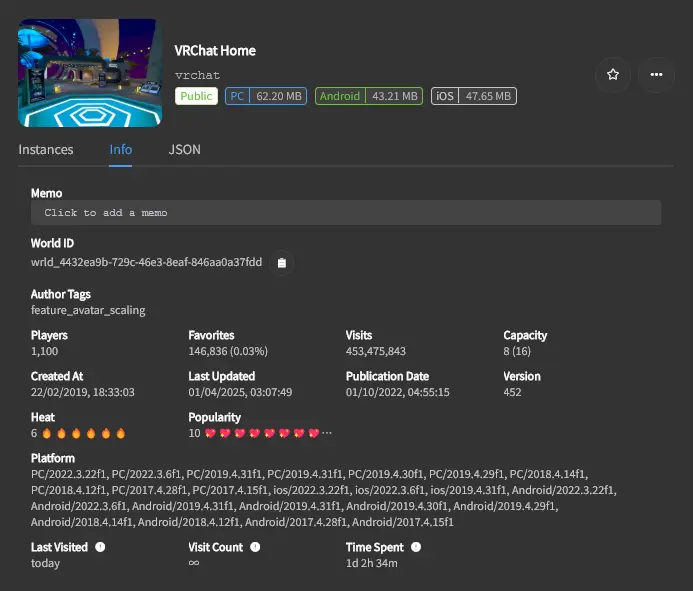Click the Time Spent info icon
693x591 pixels.
pos(416,547)
